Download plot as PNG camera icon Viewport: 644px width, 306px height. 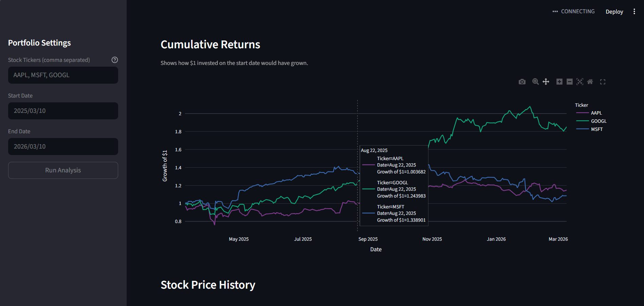522,82
